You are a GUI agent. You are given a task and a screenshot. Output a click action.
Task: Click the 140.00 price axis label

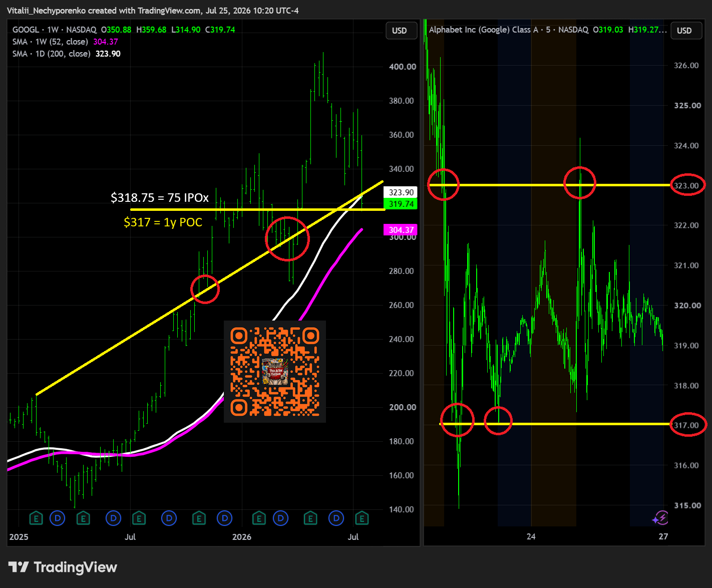pos(402,509)
